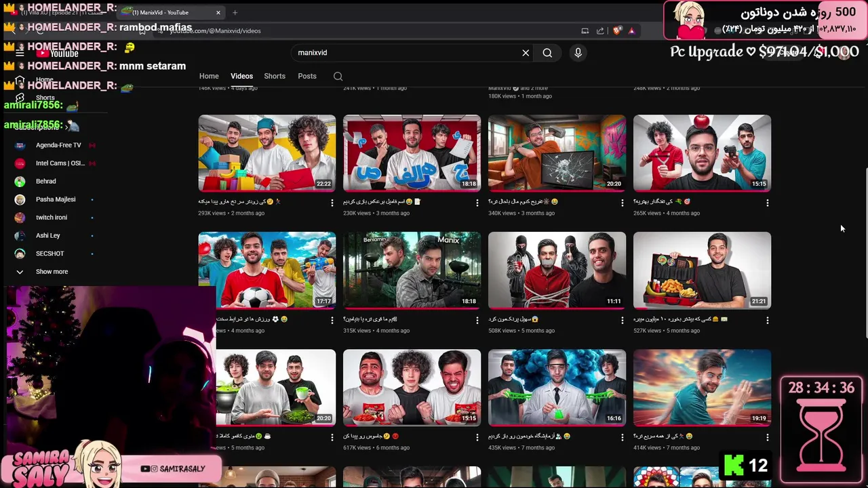Open the Ashi Ley channel avatar
868x488 pixels.
pos(20,235)
